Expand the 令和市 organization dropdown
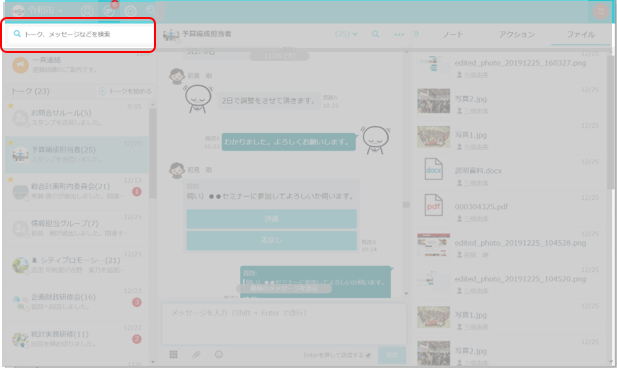This screenshot has height=368, width=617. pos(46,11)
